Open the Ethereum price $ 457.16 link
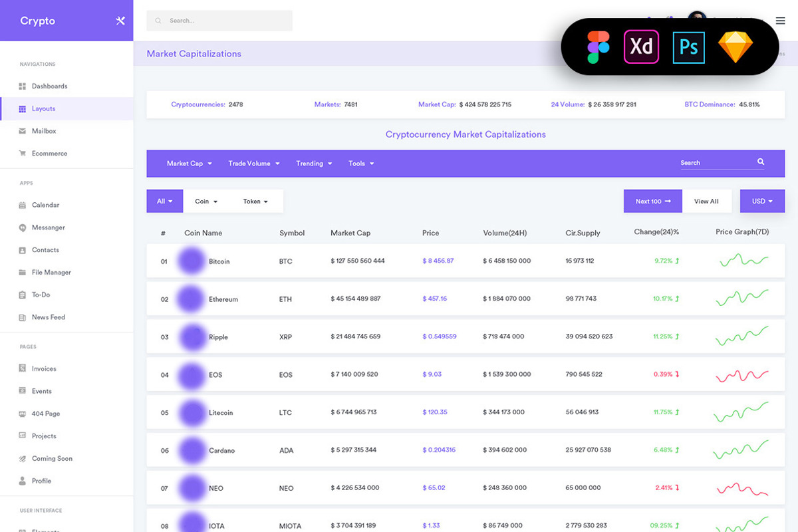 point(435,299)
